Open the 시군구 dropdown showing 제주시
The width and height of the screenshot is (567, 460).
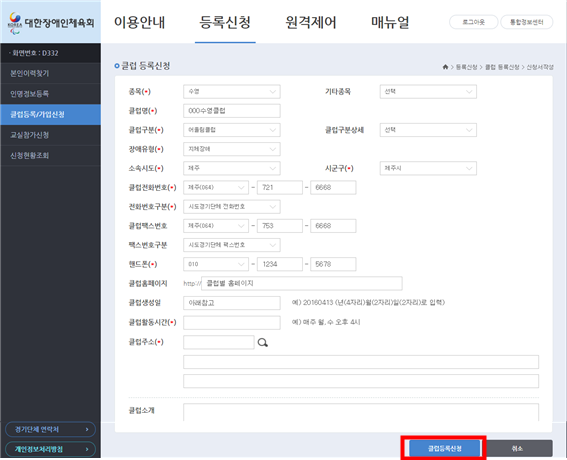(x=428, y=168)
